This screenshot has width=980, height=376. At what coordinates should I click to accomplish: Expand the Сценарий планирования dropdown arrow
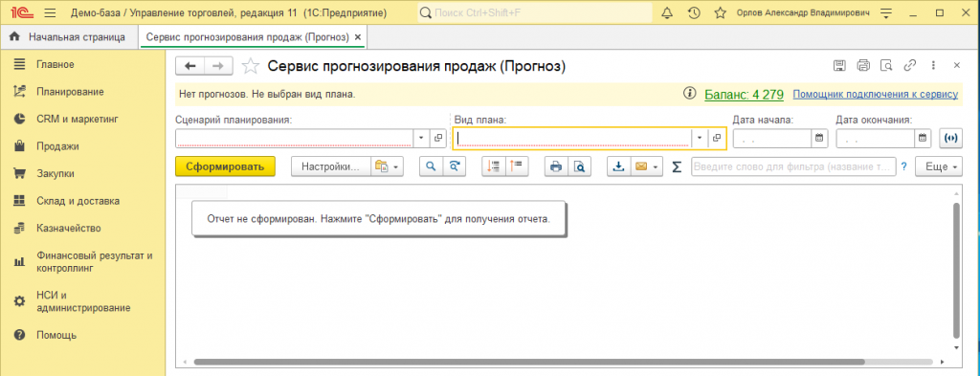click(x=421, y=138)
